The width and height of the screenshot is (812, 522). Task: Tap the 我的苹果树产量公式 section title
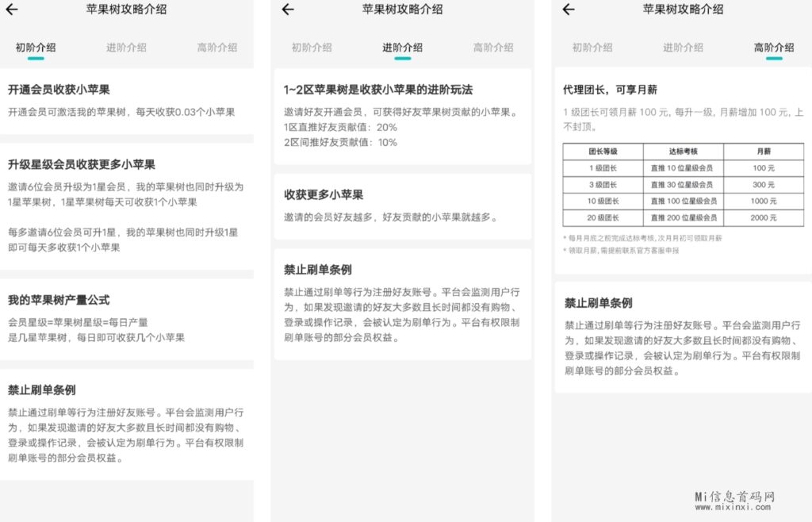pyautogui.click(x=59, y=300)
